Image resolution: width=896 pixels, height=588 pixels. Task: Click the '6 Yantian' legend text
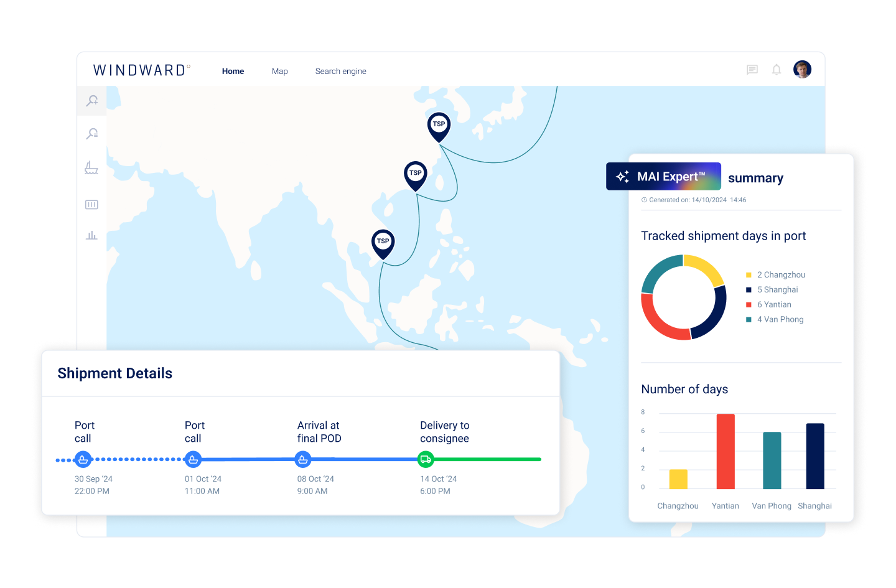[774, 305]
